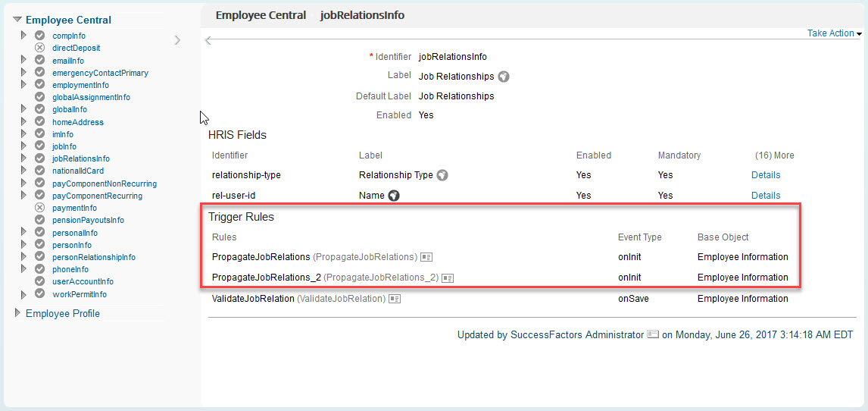Click the check icon beside personInfo
The width and height of the screenshot is (868, 411).
[x=40, y=245]
